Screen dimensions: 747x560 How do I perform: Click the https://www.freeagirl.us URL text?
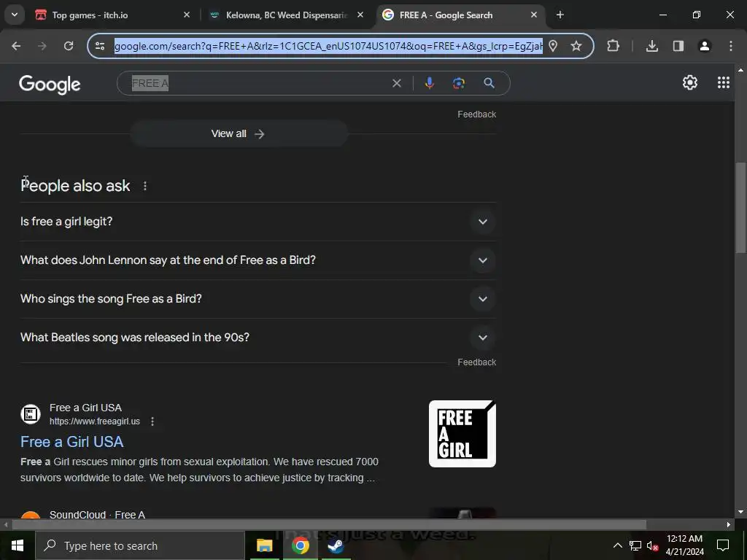point(95,421)
